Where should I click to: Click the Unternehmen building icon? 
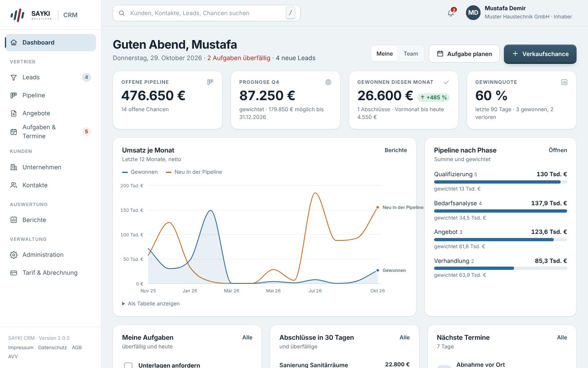pyautogui.click(x=14, y=167)
